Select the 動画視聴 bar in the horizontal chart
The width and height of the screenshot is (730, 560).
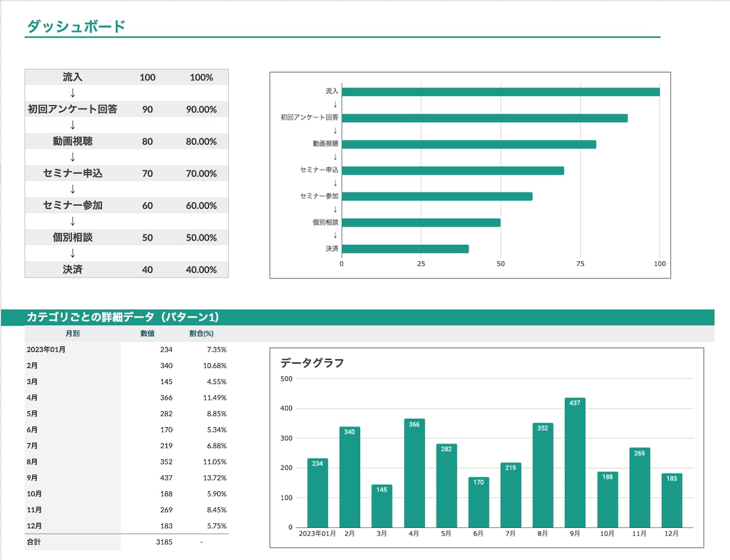pos(469,144)
